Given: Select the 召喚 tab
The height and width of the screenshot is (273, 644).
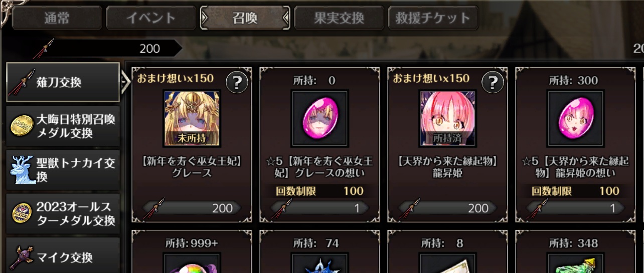Looking at the screenshot, I should click(245, 19).
